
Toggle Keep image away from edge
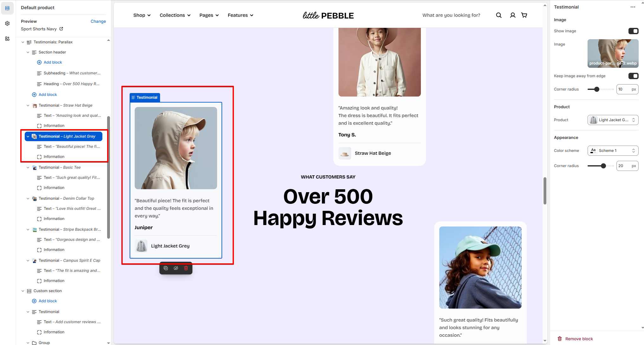click(x=633, y=76)
